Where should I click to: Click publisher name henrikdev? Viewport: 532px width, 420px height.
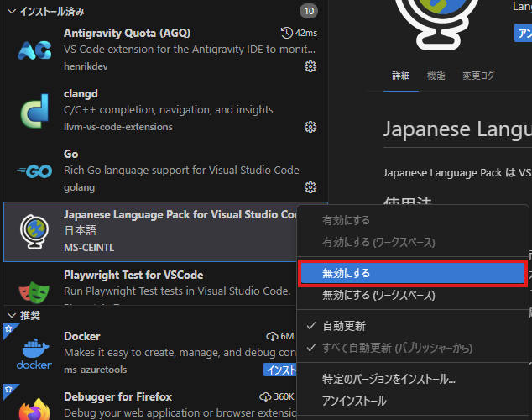click(86, 66)
